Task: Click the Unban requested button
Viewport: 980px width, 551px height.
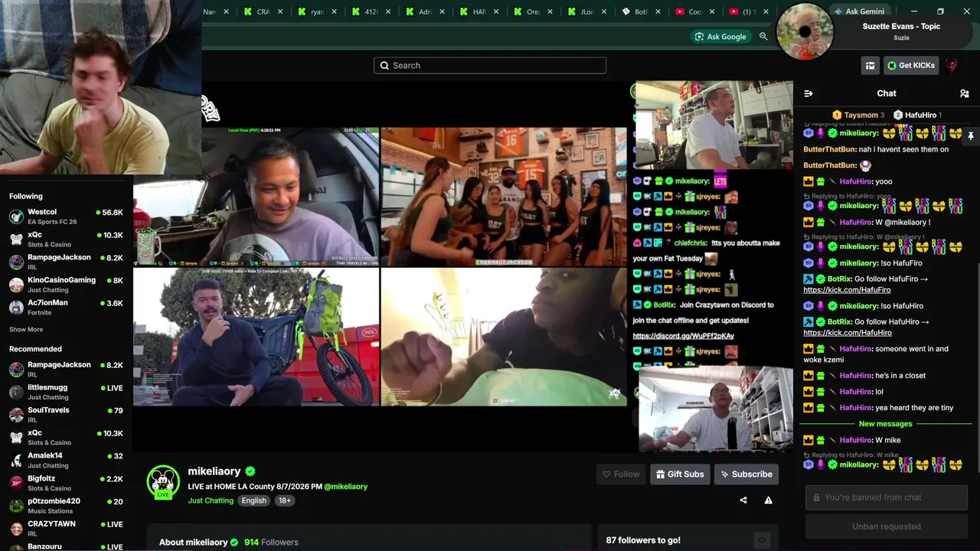Action: coord(887,527)
